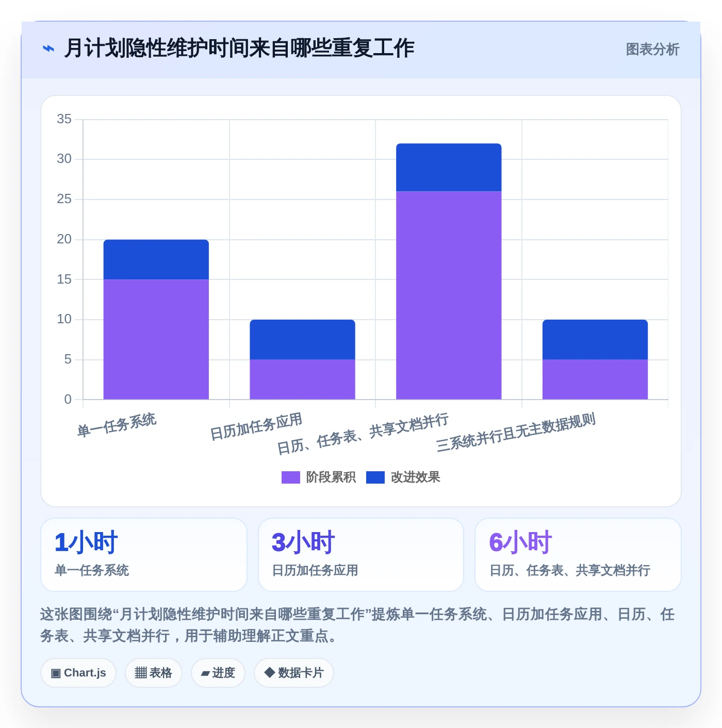
Task: Click the y-axis value 30
Action: (64, 159)
